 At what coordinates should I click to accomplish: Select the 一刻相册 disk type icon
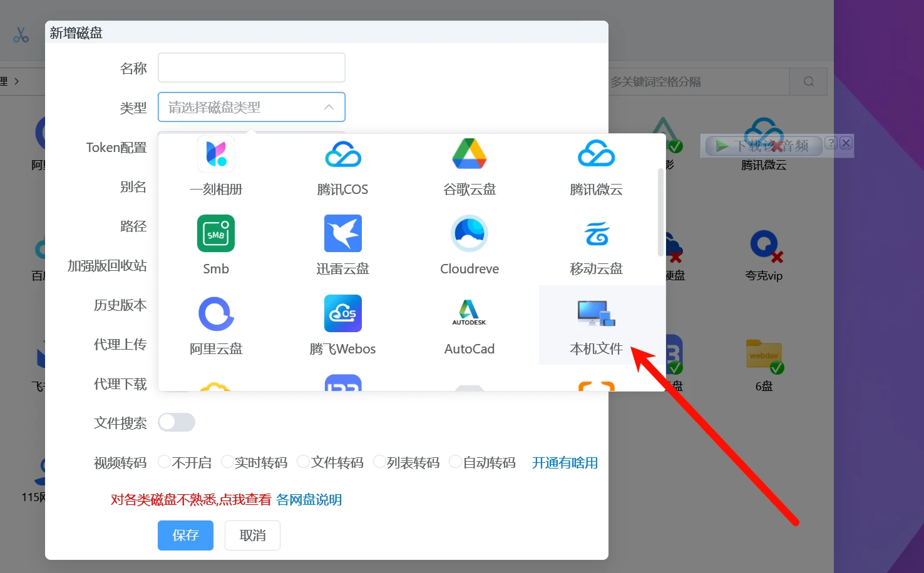pyautogui.click(x=216, y=155)
